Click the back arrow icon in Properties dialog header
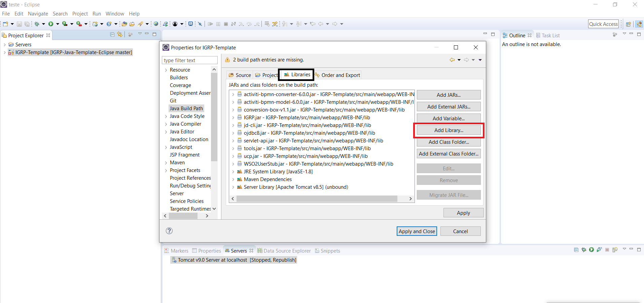 [x=452, y=60]
